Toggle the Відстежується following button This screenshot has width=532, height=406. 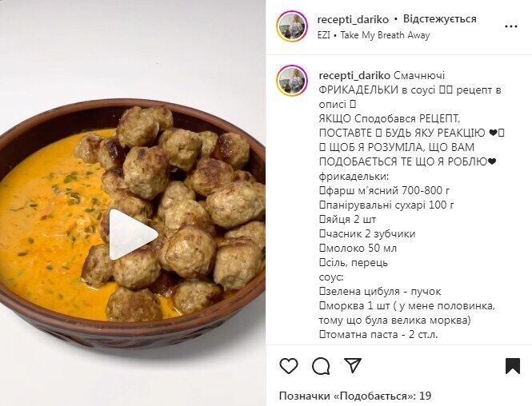click(440, 19)
